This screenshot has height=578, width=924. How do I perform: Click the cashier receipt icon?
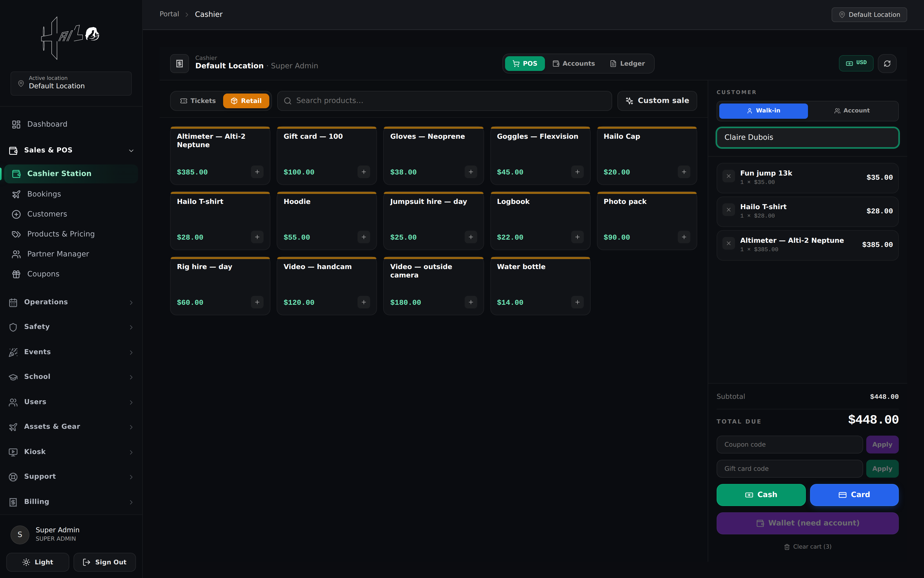click(x=180, y=64)
